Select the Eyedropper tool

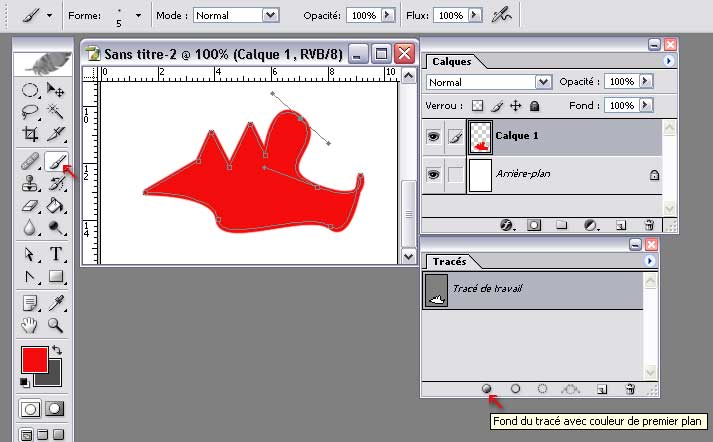click(x=55, y=303)
